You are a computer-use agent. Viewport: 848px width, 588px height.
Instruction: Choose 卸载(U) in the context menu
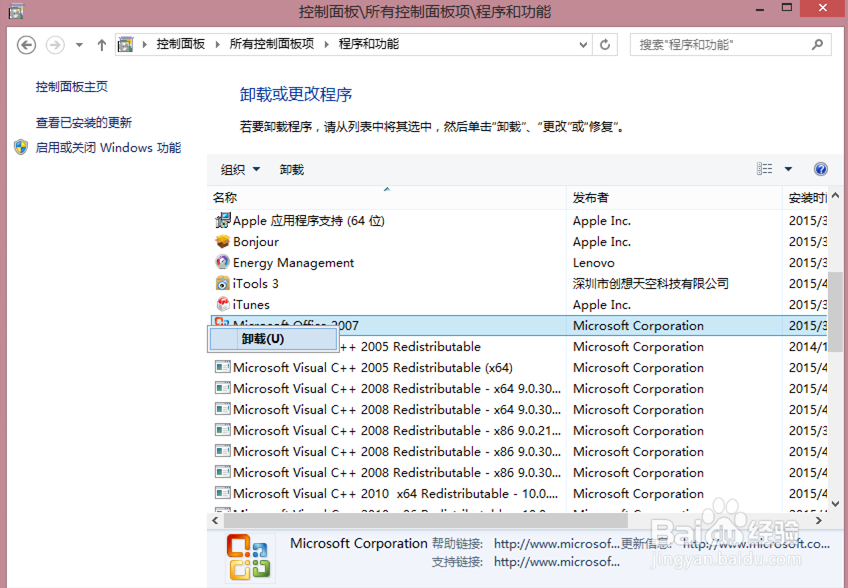pos(273,339)
